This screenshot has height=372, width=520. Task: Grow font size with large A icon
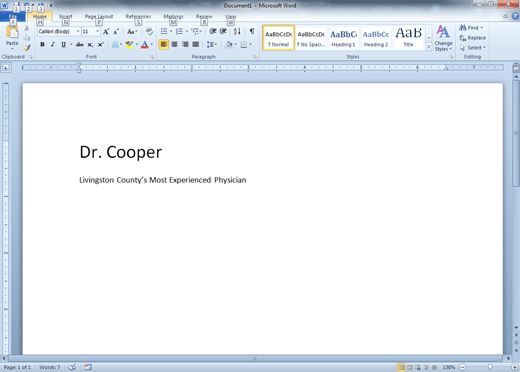click(106, 32)
